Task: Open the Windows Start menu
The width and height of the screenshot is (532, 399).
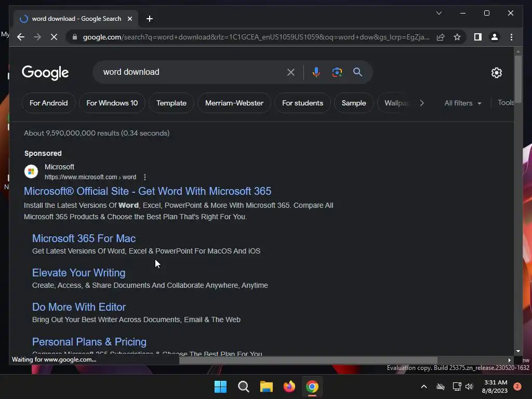Action: [220, 387]
